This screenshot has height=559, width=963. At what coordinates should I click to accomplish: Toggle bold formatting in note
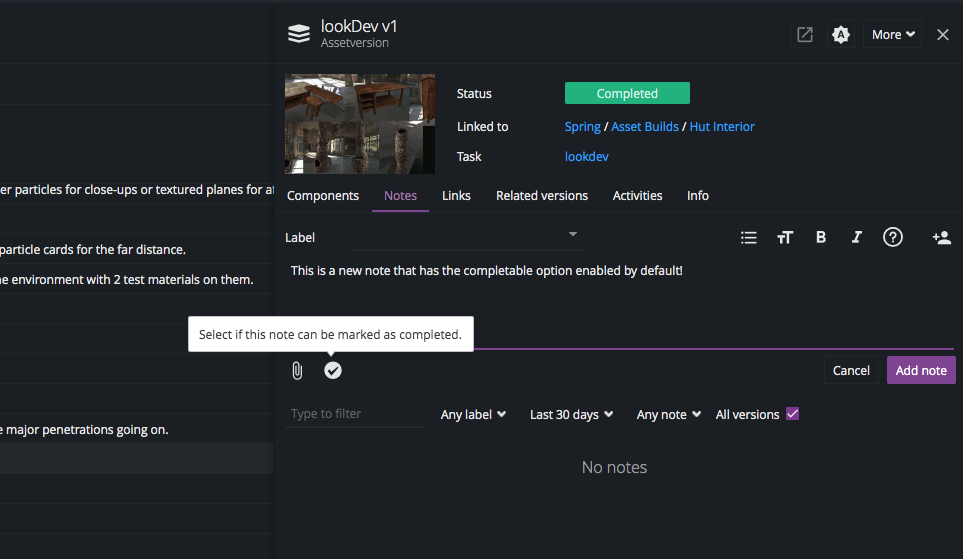(x=821, y=237)
